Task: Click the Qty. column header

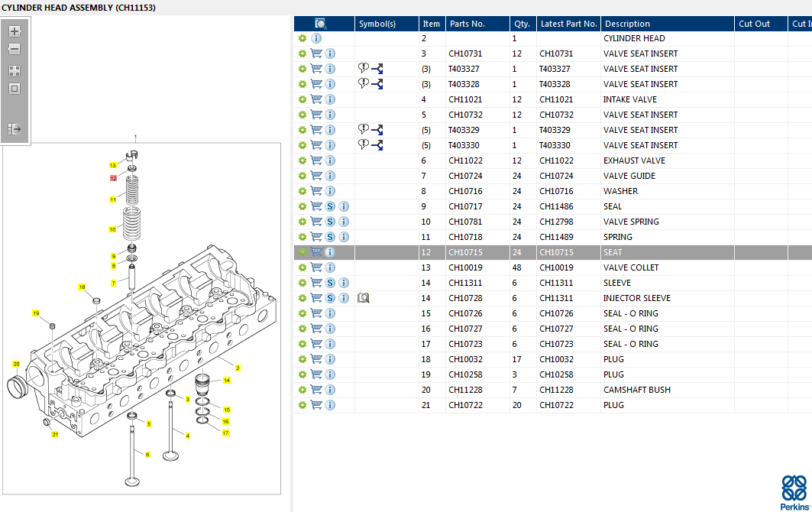Action: coord(522,24)
